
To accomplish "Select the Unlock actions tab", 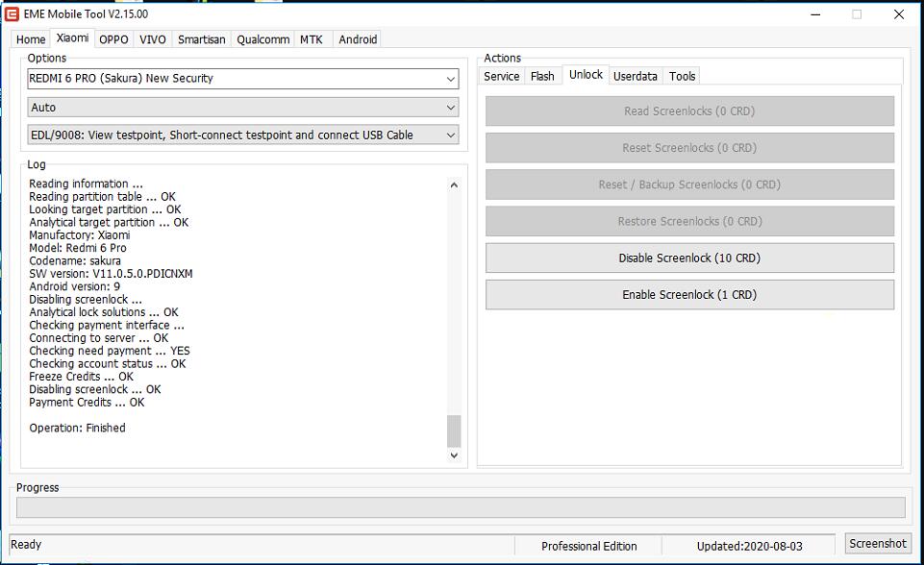I will 586,75.
